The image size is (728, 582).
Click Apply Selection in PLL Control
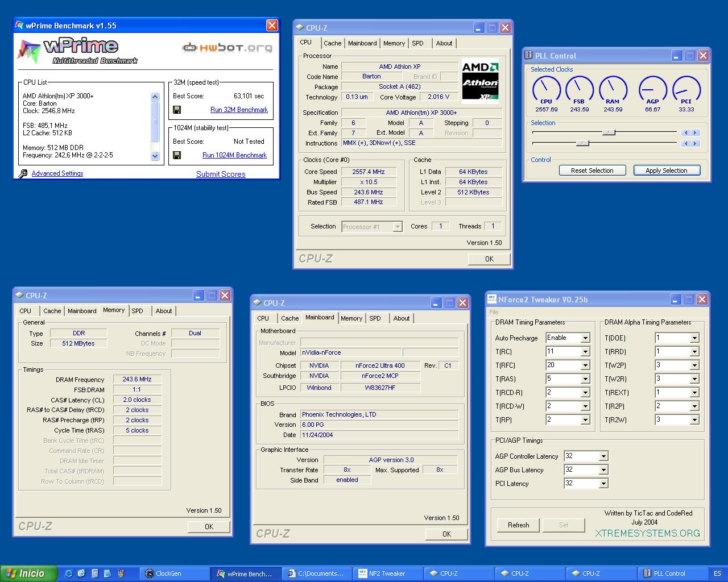667,171
